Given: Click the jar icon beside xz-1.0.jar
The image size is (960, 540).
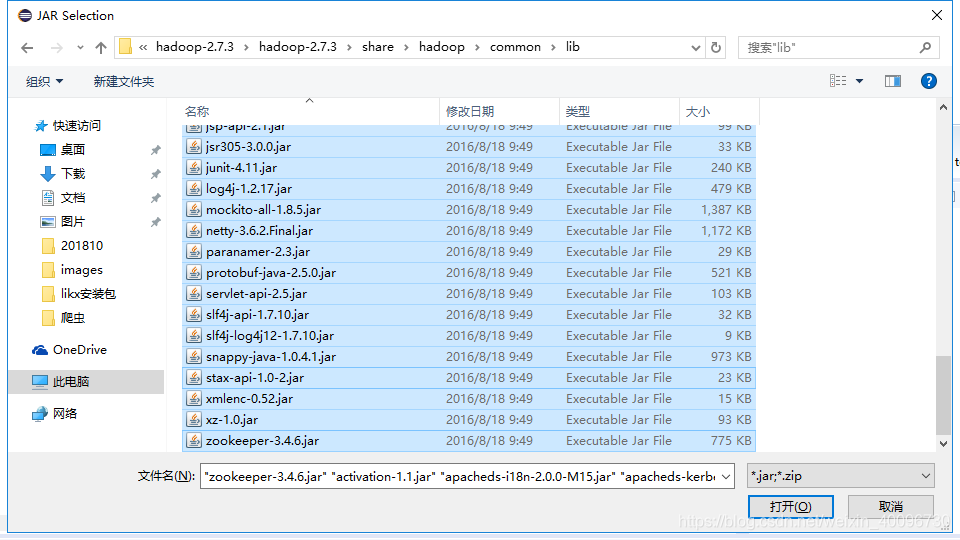Looking at the screenshot, I should [194, 419].
